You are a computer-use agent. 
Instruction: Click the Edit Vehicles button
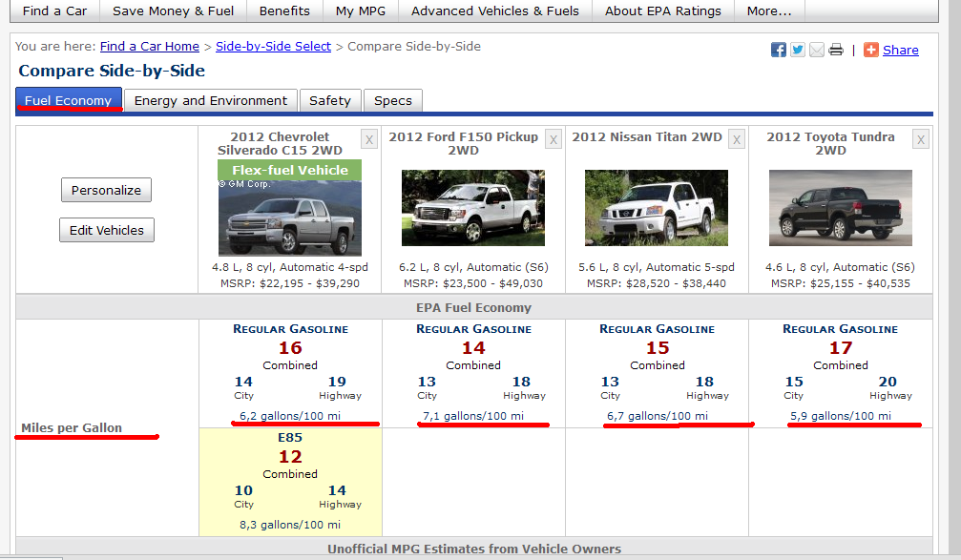pos(106,230)
